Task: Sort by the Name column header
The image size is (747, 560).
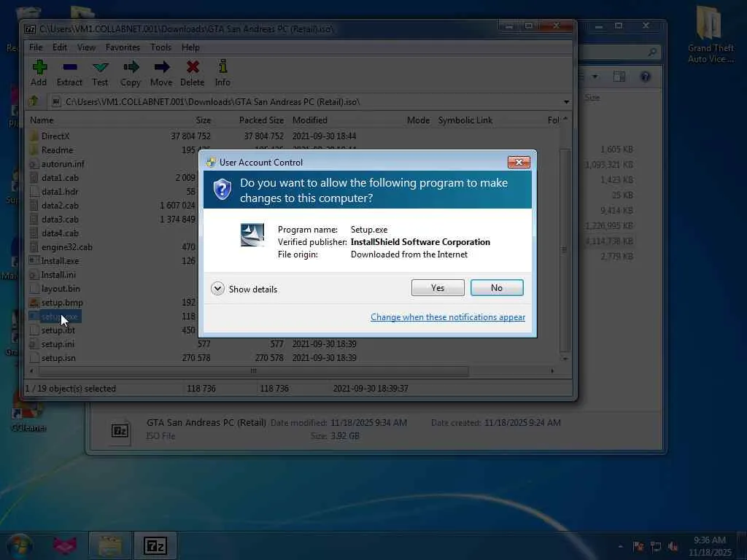Action: pyautogui.click(x=42, y=120)
